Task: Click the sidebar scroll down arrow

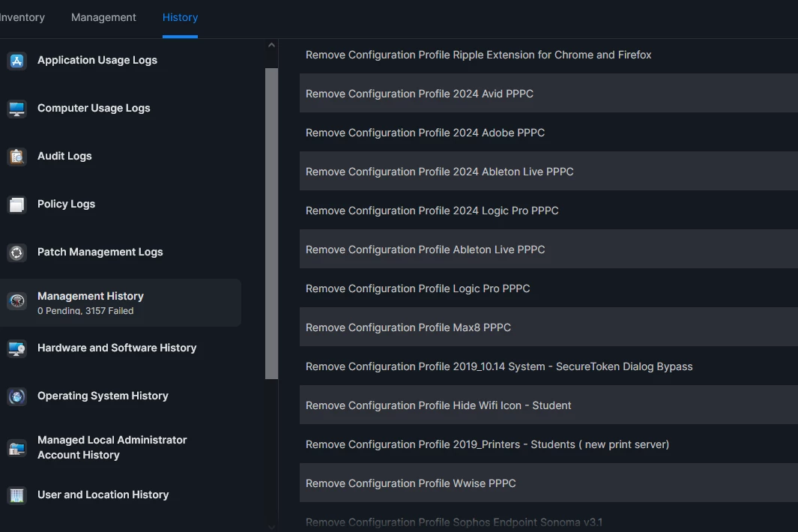Action: coord(272,528)
